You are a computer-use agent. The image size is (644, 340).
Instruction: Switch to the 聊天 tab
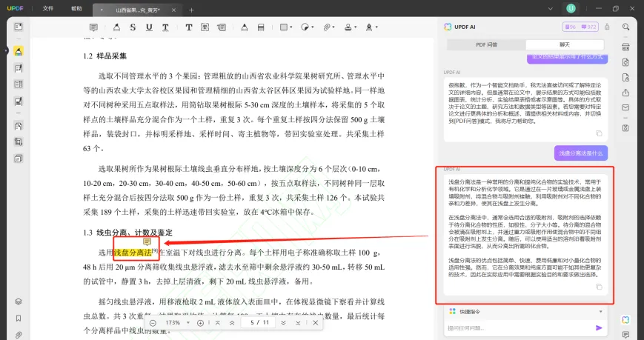click(565, 44)
